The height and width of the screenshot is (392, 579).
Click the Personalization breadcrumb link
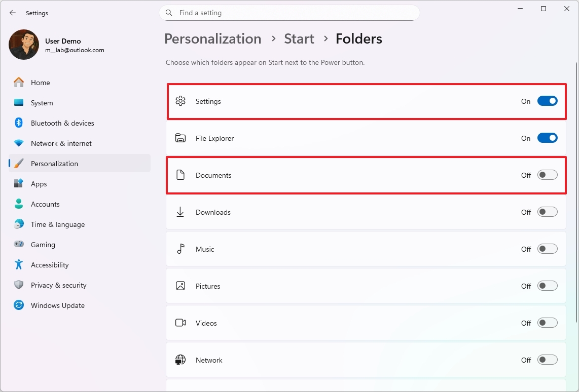click(212, 38)
